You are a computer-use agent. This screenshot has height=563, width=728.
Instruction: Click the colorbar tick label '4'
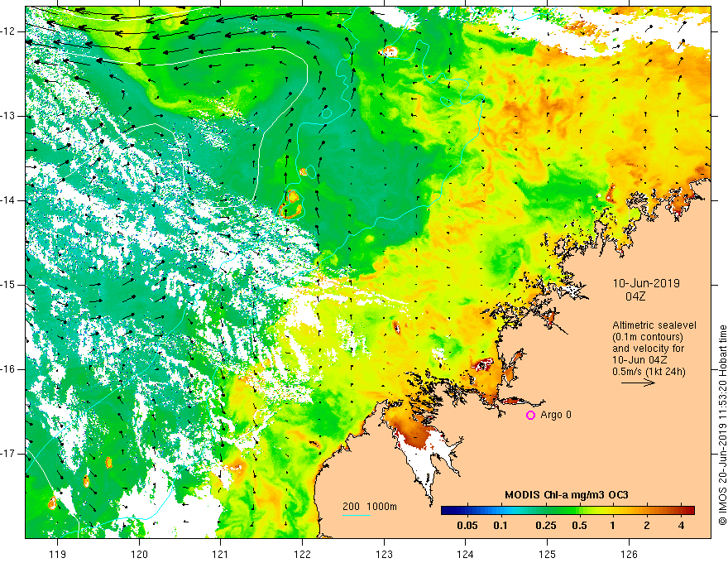click(x=681, y=526)
